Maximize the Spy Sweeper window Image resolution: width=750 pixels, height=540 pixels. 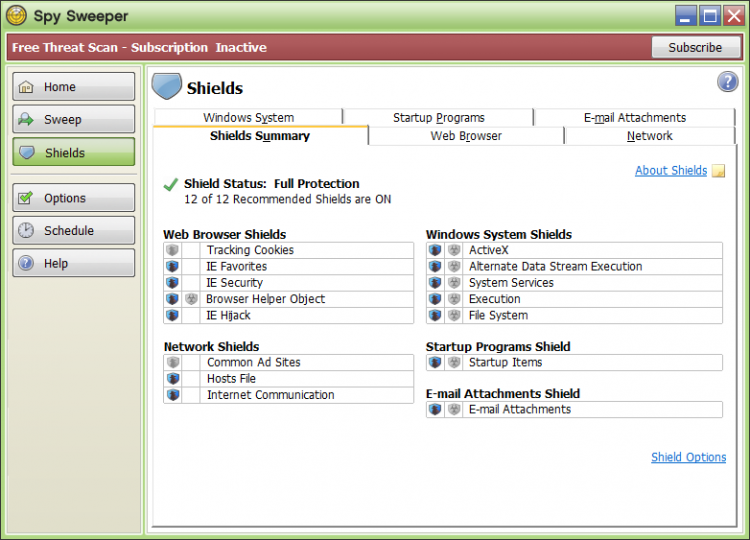tap(710, 15)
